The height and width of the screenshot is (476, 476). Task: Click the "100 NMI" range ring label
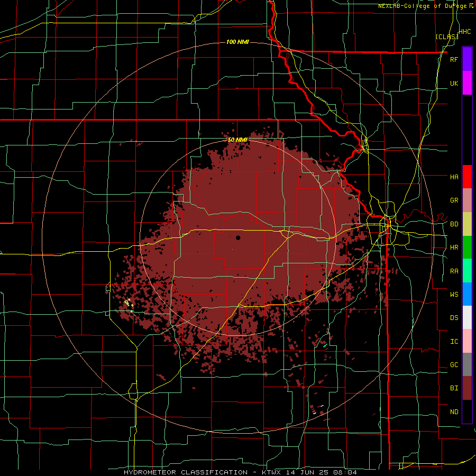pos(237,42)
